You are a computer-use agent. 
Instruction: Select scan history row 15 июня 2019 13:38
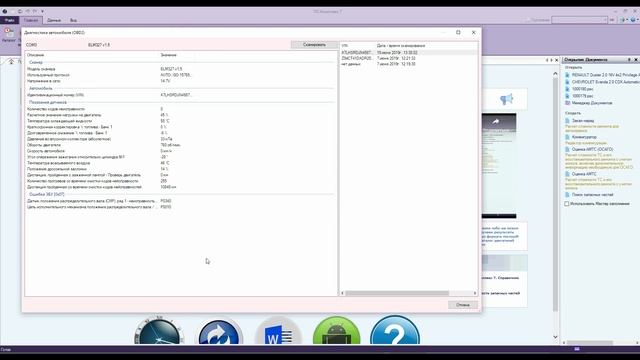409,53
